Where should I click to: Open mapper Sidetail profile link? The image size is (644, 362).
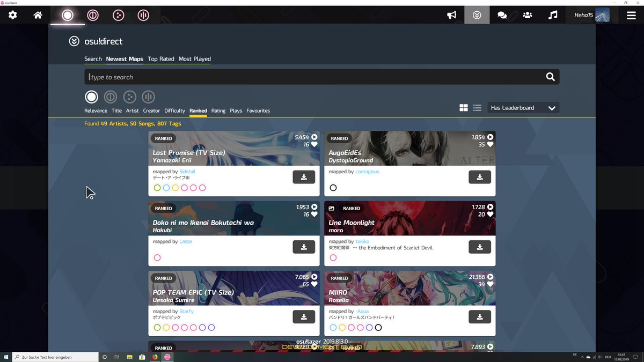(x=188, y=172)
